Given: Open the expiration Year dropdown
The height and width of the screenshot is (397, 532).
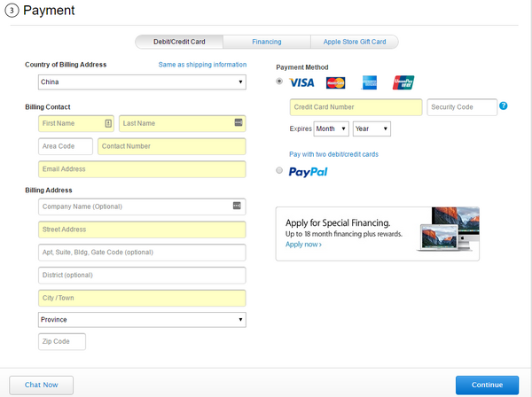Looking at the screenshot, I should (372, 128).
